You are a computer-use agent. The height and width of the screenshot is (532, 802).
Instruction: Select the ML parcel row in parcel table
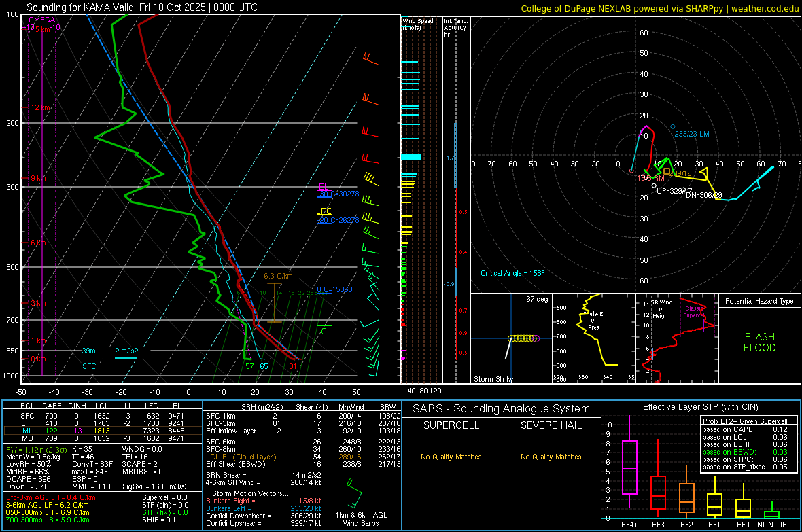103,431
